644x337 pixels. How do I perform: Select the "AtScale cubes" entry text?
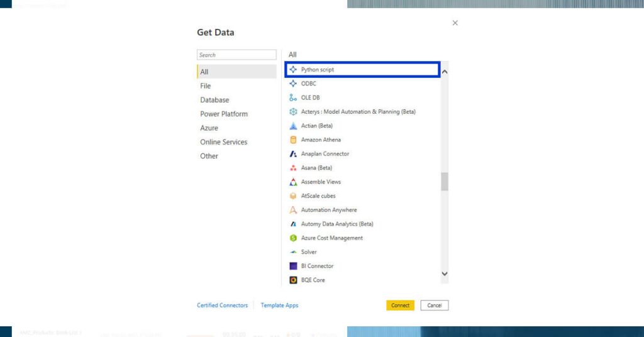318,196
